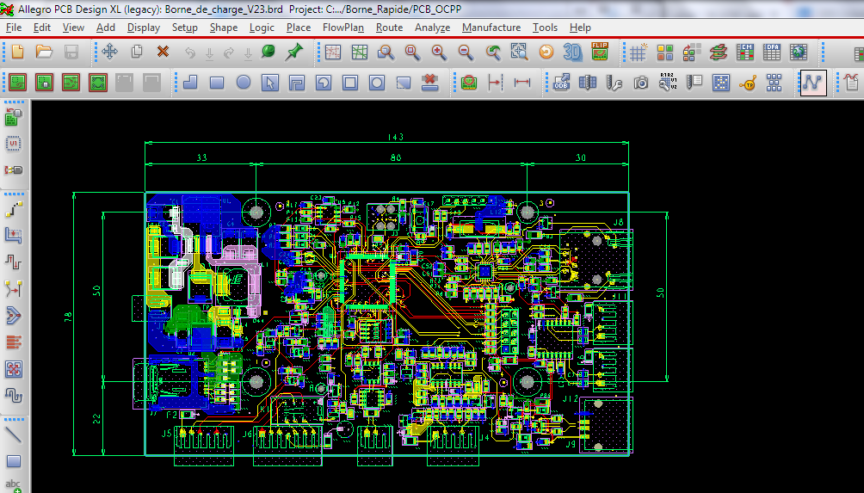Click the Grid toggle icon

tap(638, 52)
